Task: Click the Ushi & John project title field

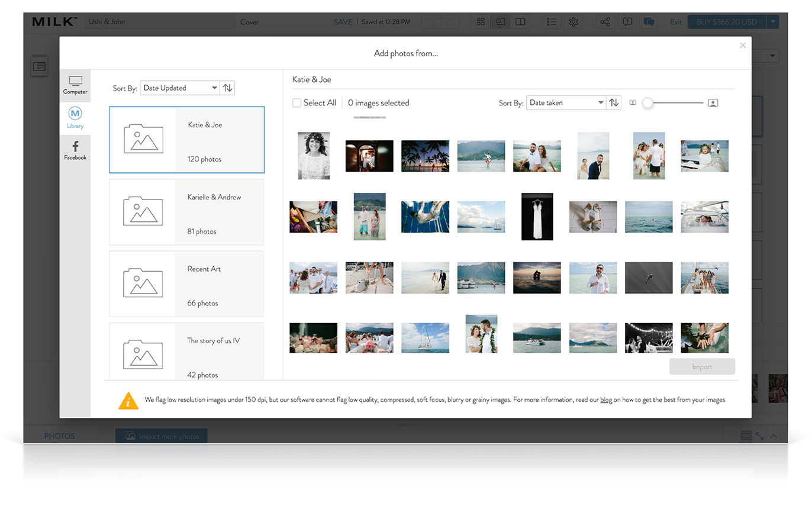Action: pos(159,22)
